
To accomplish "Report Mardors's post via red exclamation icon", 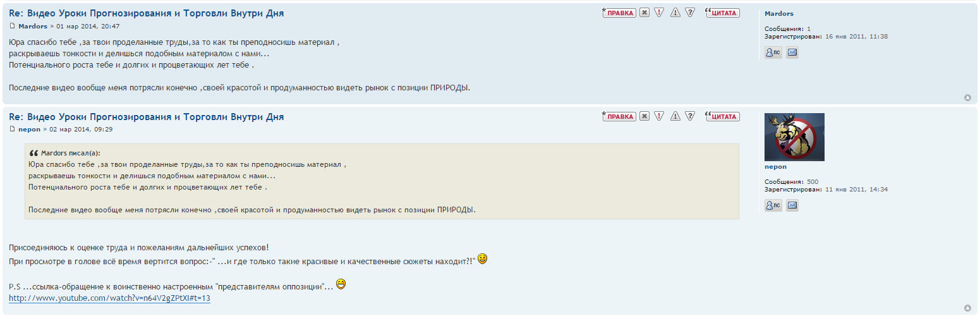I will 659,12.
